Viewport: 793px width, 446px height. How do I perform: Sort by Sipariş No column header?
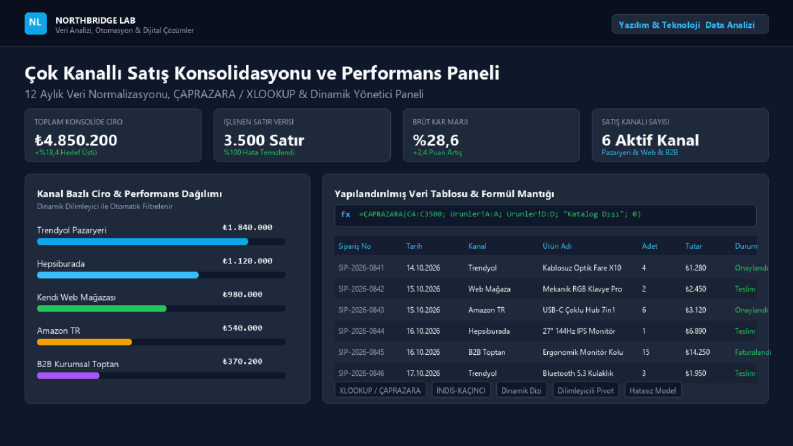(355, 246)
